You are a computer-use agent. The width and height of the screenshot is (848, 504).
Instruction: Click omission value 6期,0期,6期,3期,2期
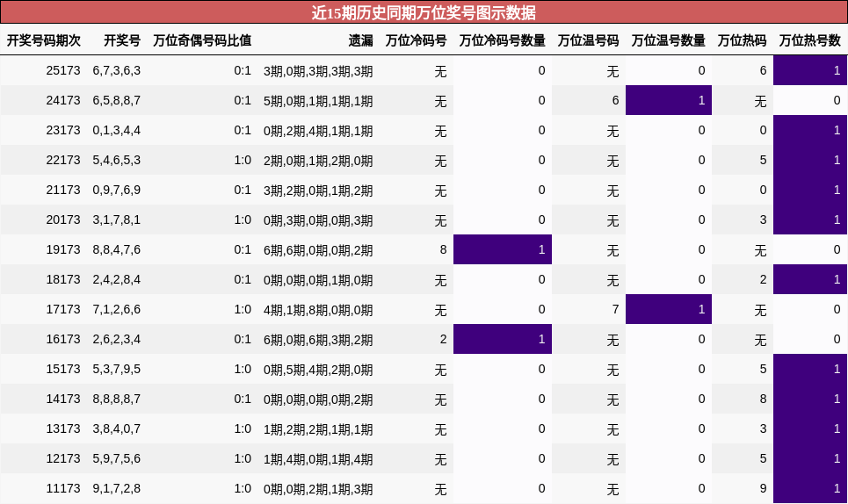[318, 340]
